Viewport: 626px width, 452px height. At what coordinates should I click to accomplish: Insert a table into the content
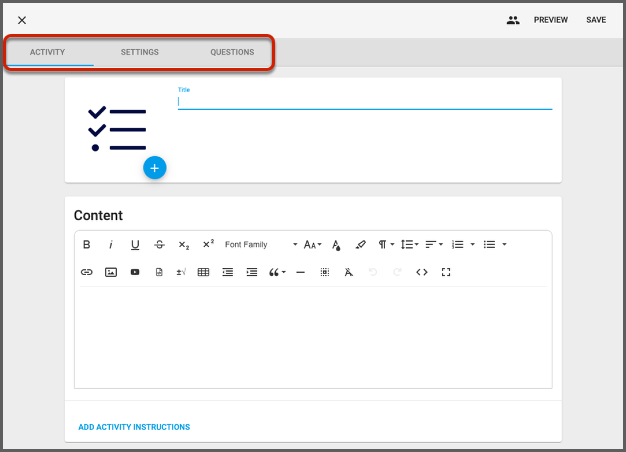click(x=203, y=272)
